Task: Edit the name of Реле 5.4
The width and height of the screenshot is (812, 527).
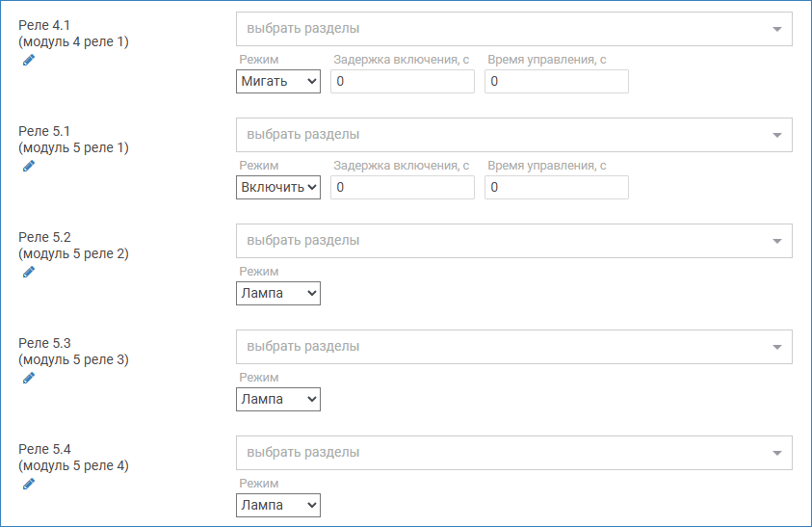Action: tap(29, 484)
